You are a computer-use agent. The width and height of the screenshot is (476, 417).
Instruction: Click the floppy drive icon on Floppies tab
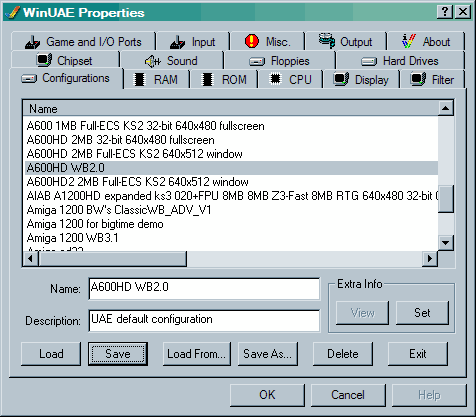point(257,62)
